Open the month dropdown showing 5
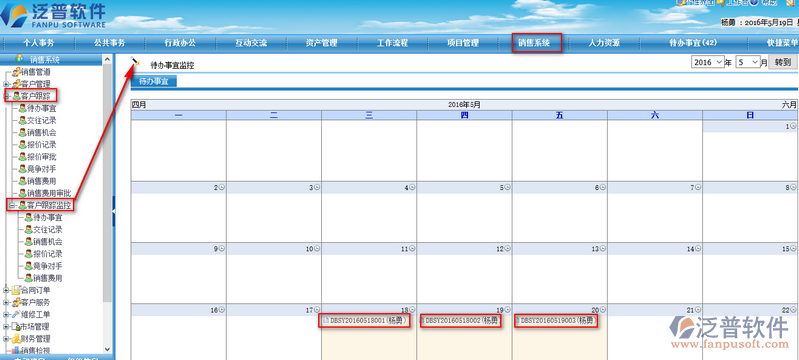Screen dimensions: 799x360 [x=748, y=62]
